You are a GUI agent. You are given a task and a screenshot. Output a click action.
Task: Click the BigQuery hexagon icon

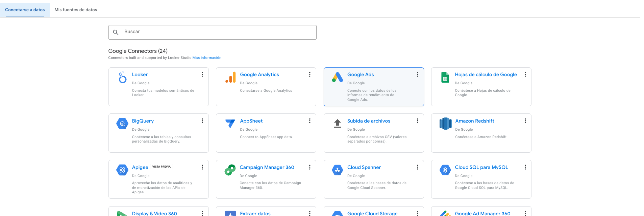[x=122, y=124]
